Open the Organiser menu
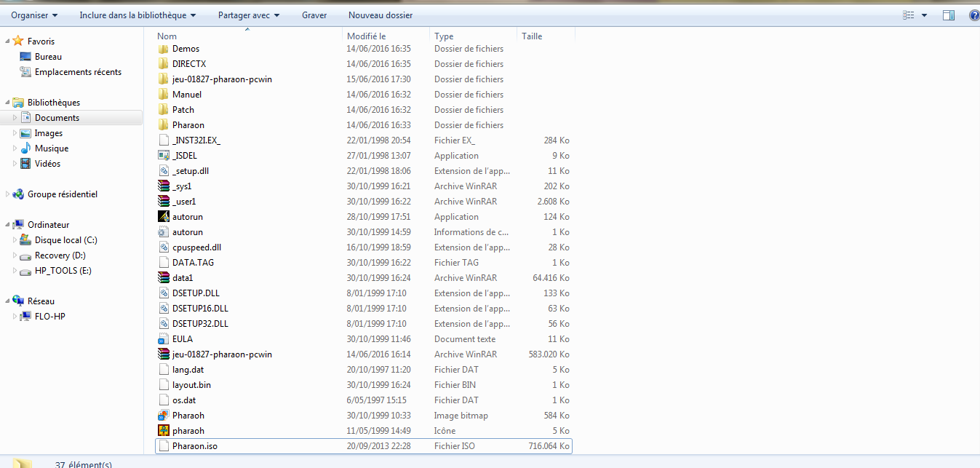 pos(35,15)
